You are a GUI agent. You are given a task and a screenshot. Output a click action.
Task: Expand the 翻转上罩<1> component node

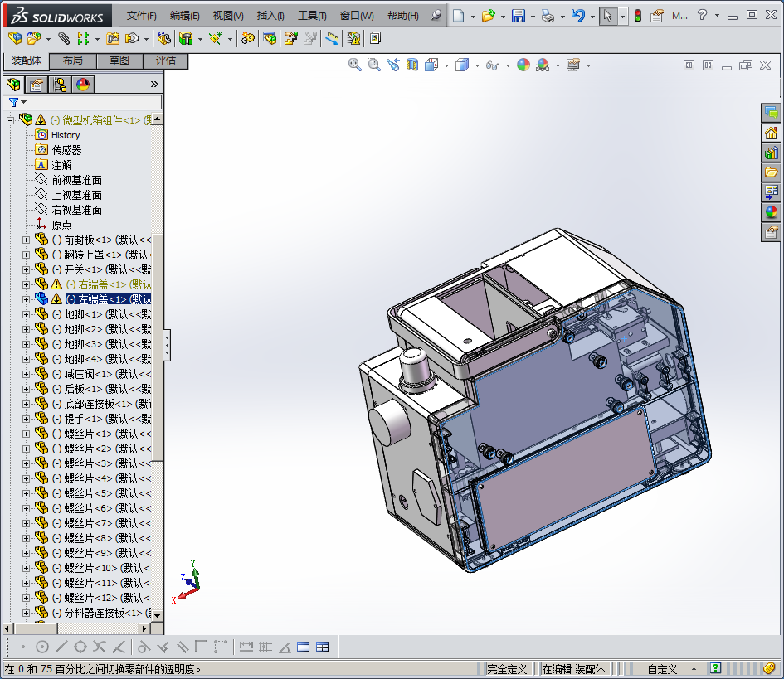coord(26,255)
